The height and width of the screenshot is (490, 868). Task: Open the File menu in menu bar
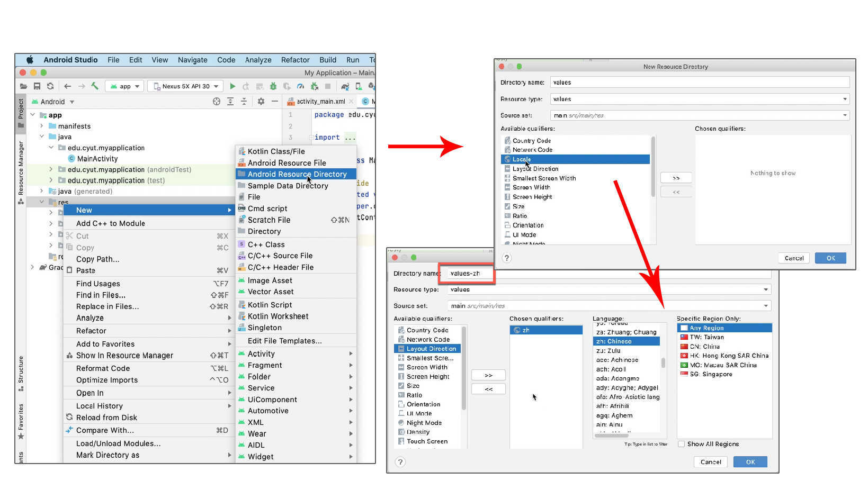113,60
